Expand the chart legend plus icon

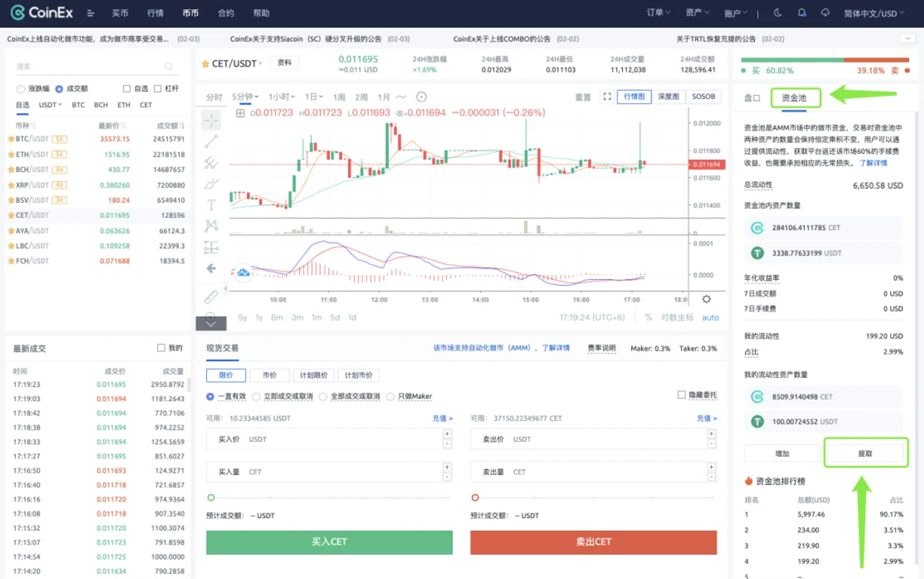coord(240,113)
